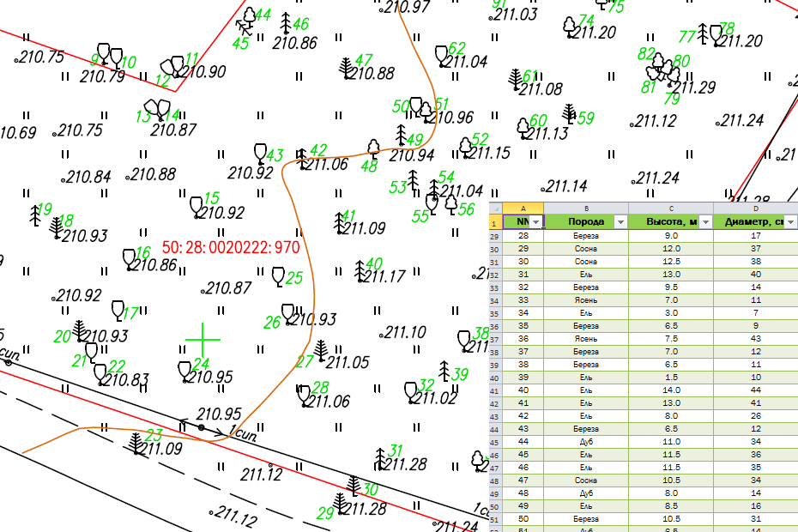Click the tree symbol numbered 24
Viewport: 798px width, 532px height.
[183, 371]
